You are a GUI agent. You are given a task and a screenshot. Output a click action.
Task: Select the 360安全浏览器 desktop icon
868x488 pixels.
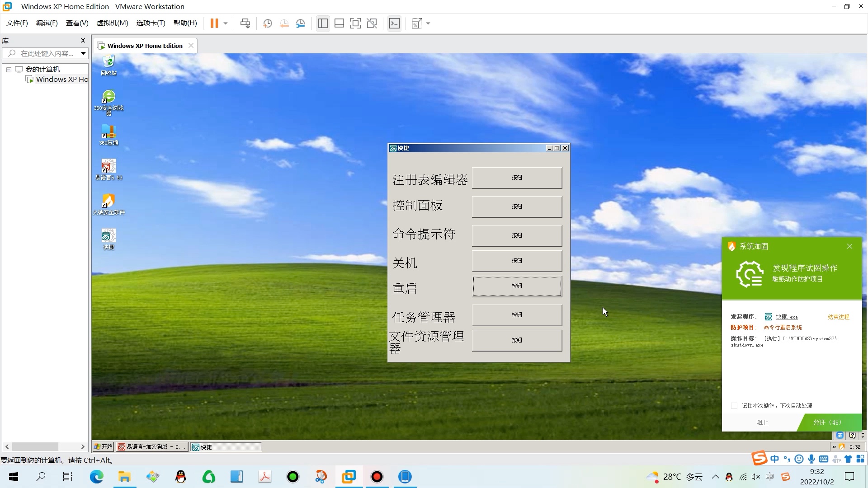click(x=108, y=102)
